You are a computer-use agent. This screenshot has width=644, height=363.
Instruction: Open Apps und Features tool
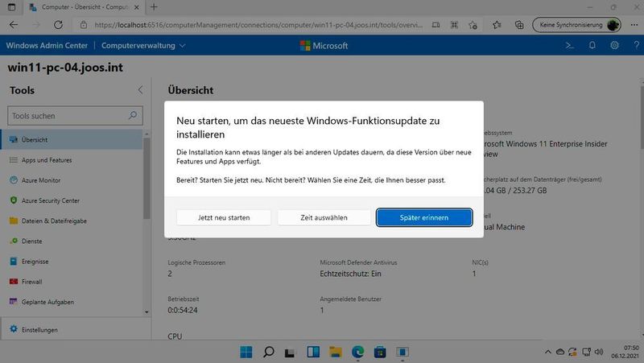(72, 160)
